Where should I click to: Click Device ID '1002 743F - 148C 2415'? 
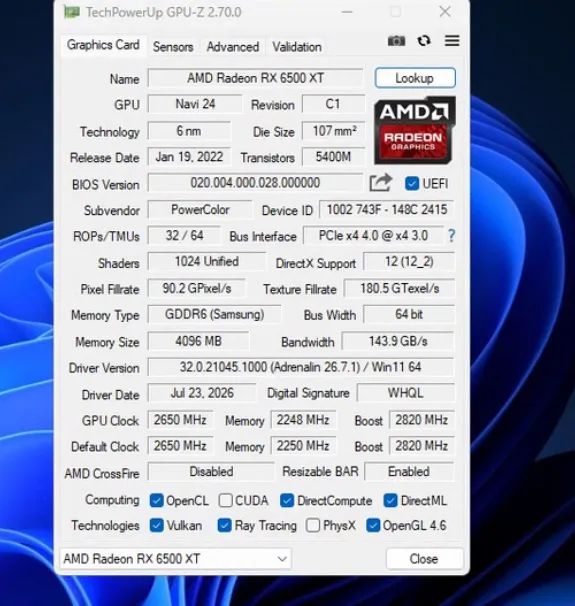[x=387, y=209]
